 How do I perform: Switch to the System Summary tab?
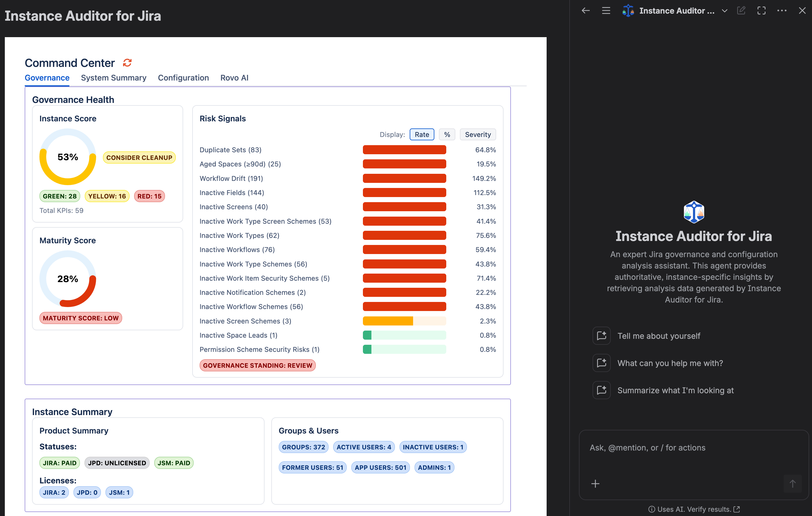[x=114, y=78]
